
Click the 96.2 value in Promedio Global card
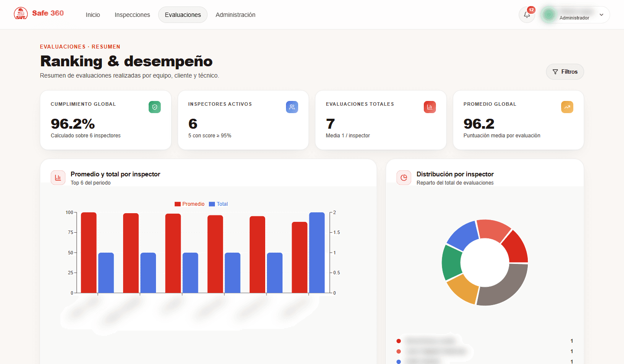[x=479, y=124]
